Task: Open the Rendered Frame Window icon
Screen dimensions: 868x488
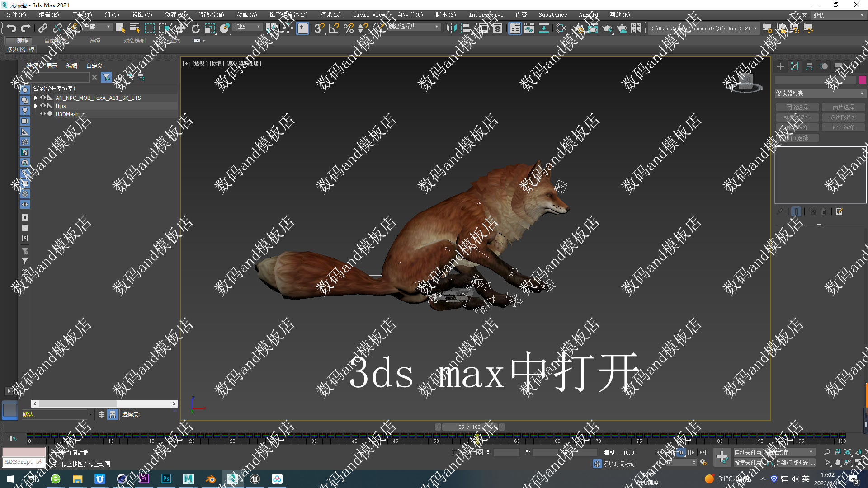Action: 593,28
